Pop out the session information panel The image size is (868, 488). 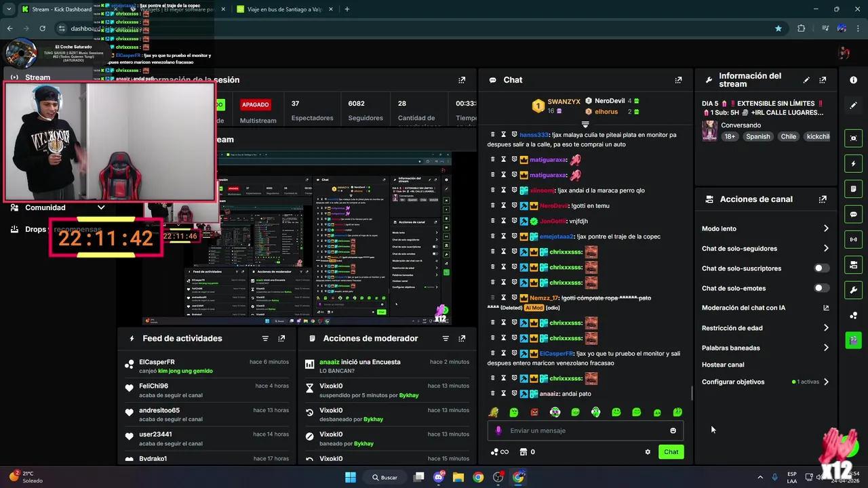coord(462,80)
